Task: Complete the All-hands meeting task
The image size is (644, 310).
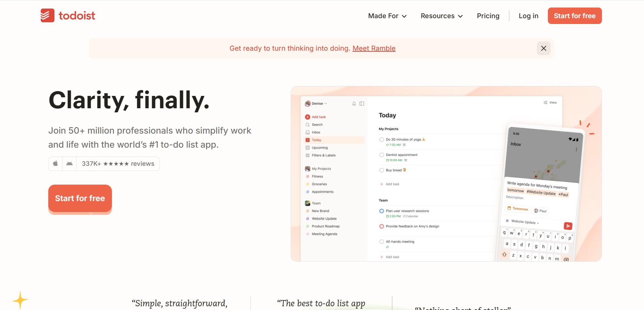Action: 382,242
